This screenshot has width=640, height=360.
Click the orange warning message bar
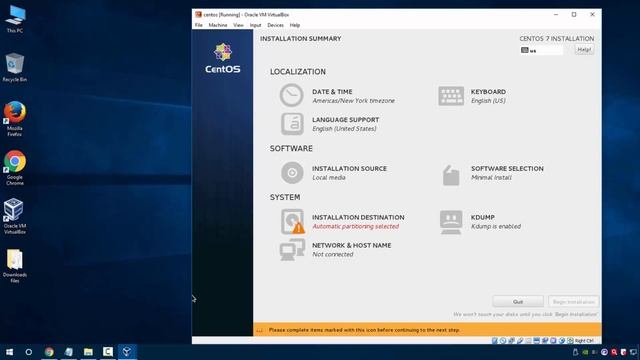point(427,330)
